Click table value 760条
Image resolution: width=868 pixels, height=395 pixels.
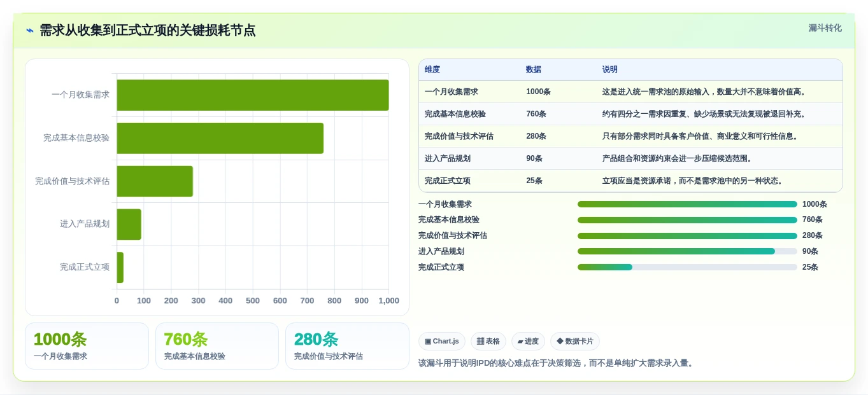click(x=536, y=114)
